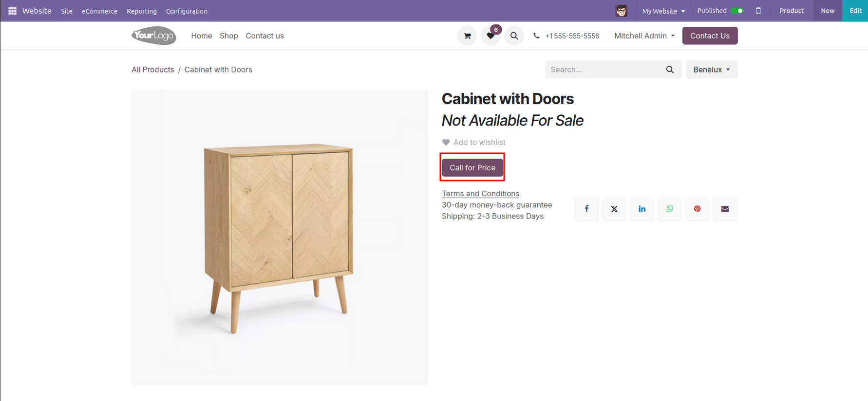The height and width of the screenshot is (401, 868).
Task: Share product on Pinterest
Action: coord(698,209)
